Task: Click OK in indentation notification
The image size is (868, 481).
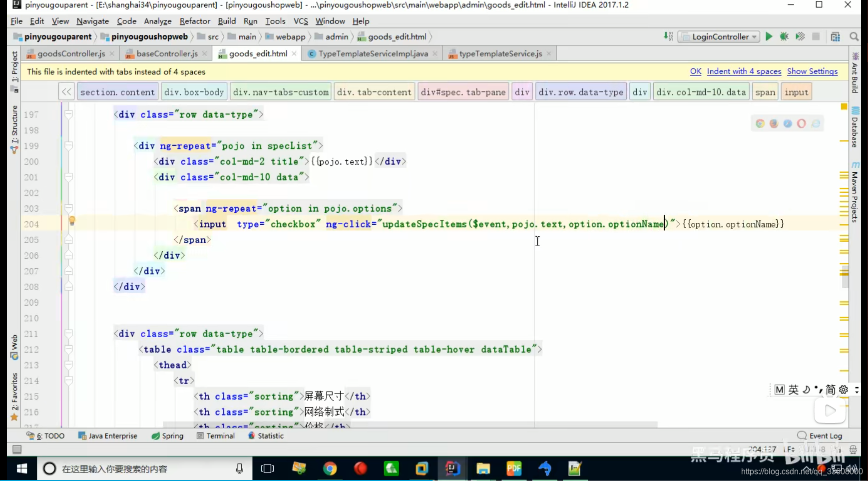Action: tap(696, 71)
